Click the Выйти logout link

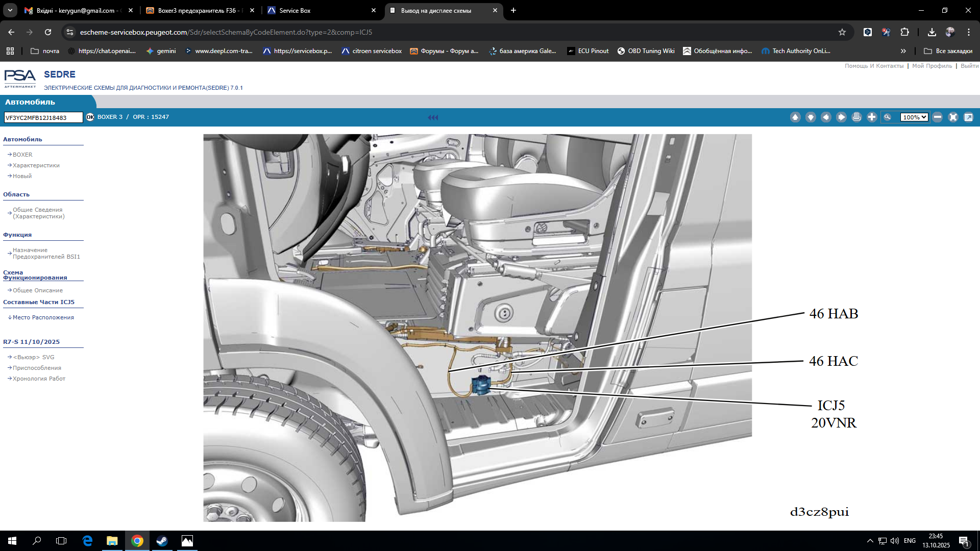[969, 66]
